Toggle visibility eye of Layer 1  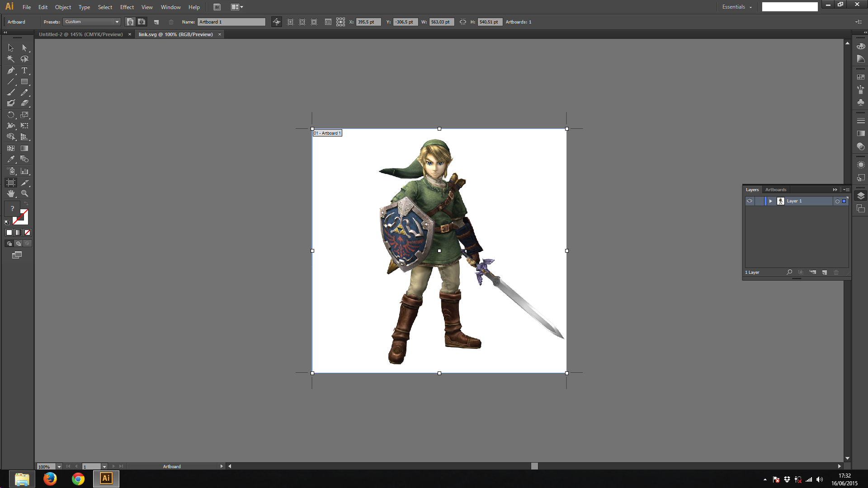pos(750,201)
